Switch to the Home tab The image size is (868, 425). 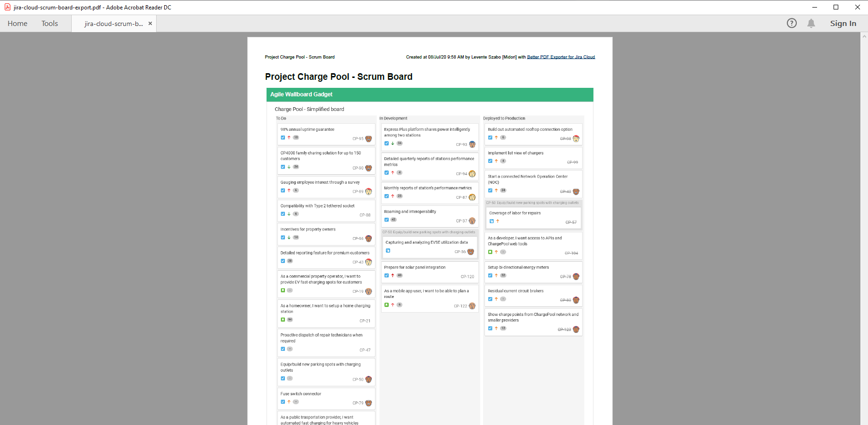[x=17, y=23]
